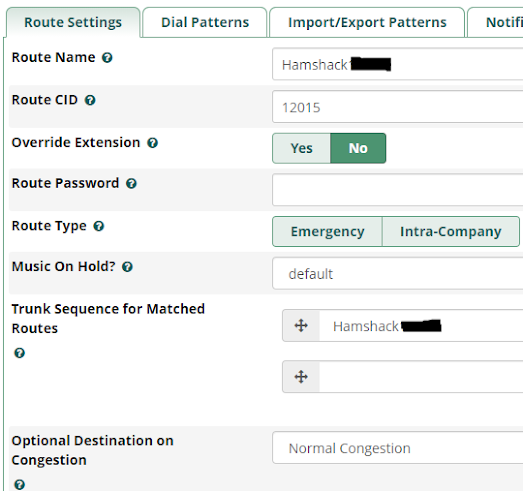This screenshot has height=491, width=523.
Task: Toggle Emergency route type
Action: pyautogui.click(x=328, y=231)
